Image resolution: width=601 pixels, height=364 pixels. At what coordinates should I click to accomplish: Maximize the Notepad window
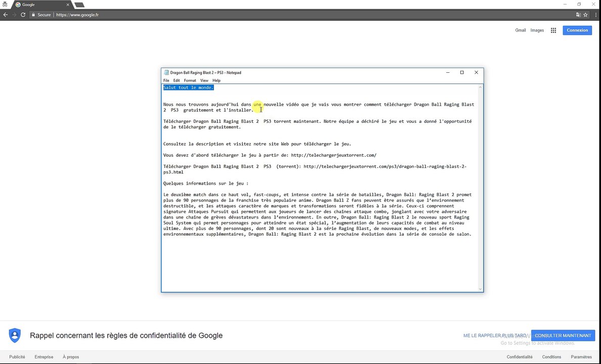(462, 72)
